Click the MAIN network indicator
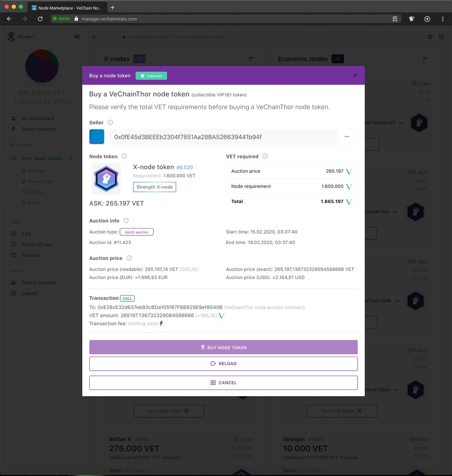Screen dimensions: 452x476 pyautogui.click(x=61, y=19)
